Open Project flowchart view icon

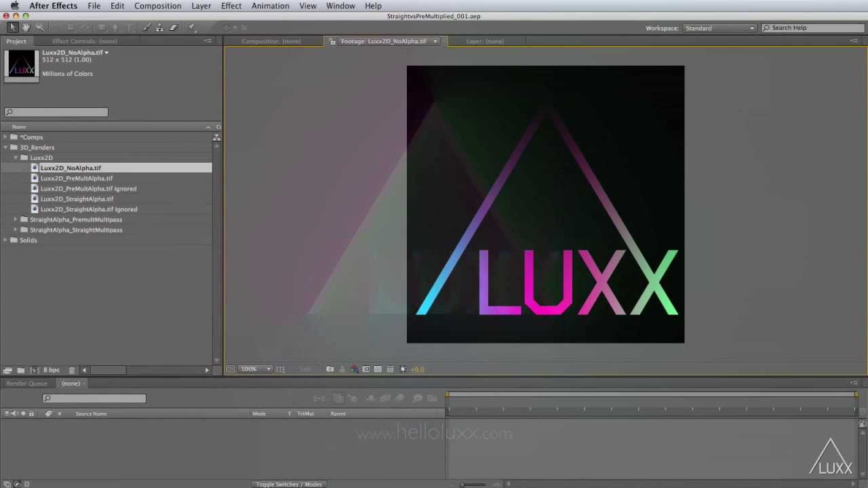tap(216, 137)
